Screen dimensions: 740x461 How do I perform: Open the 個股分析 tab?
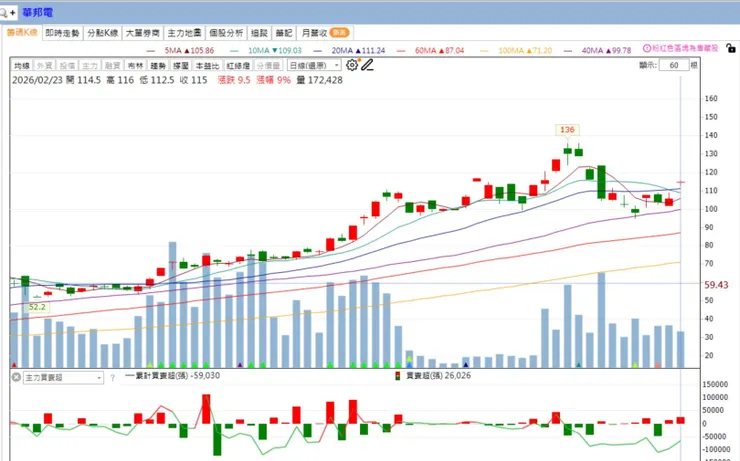pyautogui.click(x=226, y=33)
